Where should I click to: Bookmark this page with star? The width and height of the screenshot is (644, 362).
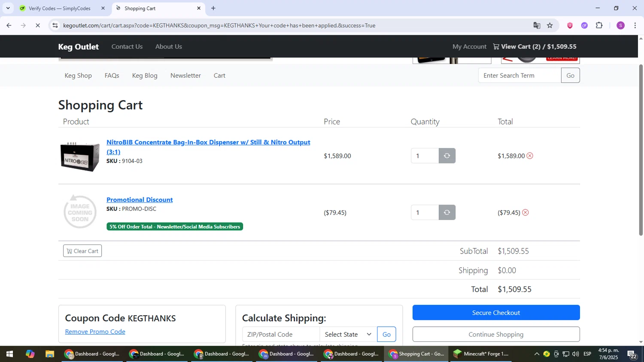pos(550,25)
